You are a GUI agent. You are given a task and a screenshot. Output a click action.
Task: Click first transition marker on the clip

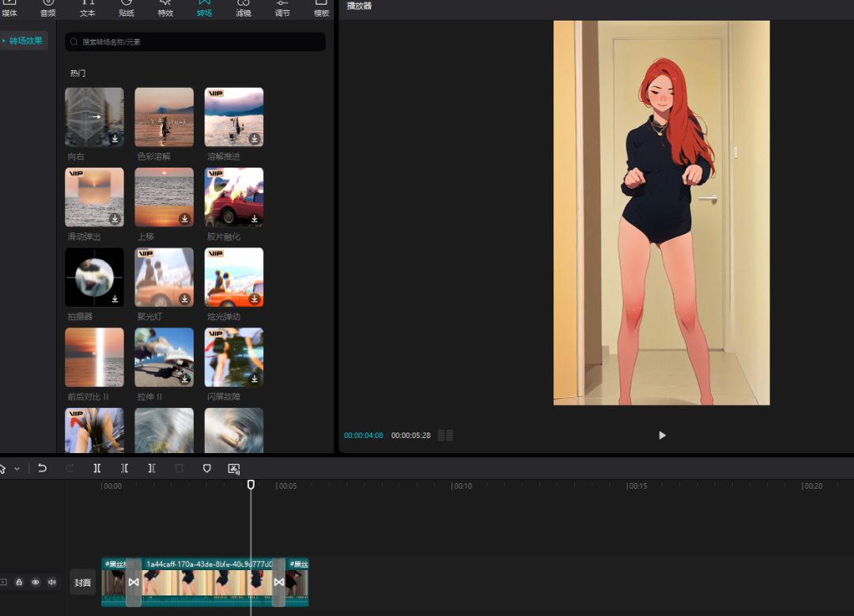134,582
